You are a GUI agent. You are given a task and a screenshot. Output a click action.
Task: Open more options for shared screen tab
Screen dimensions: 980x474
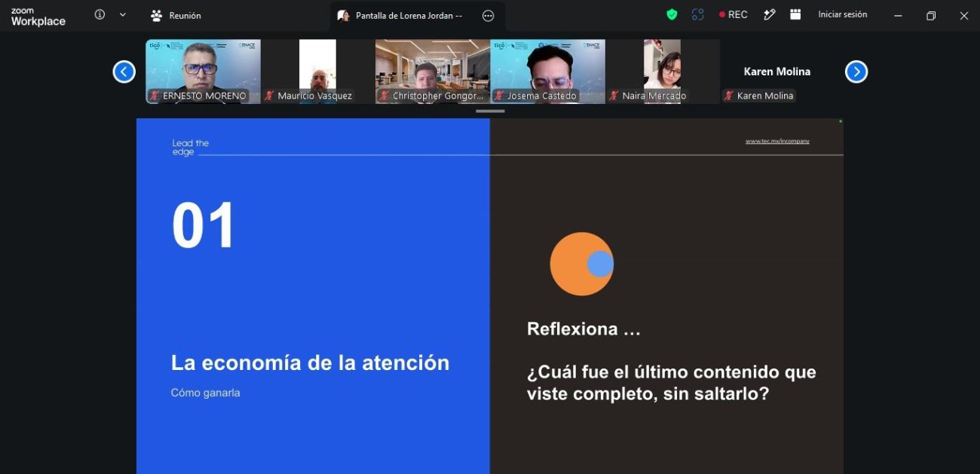[x=488, y=15]
